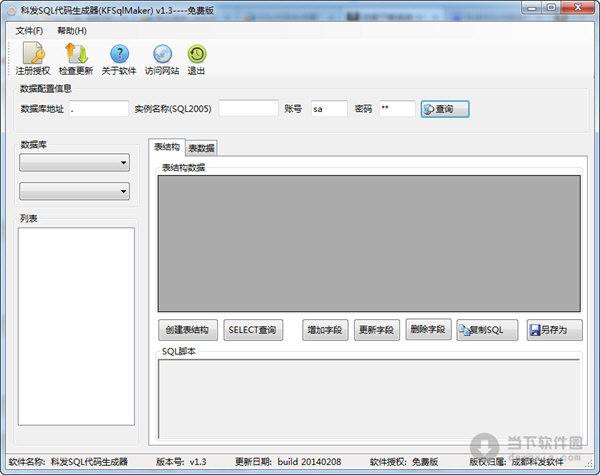Click the app icon in title bar
600x475 pixels.
[11, 10]
